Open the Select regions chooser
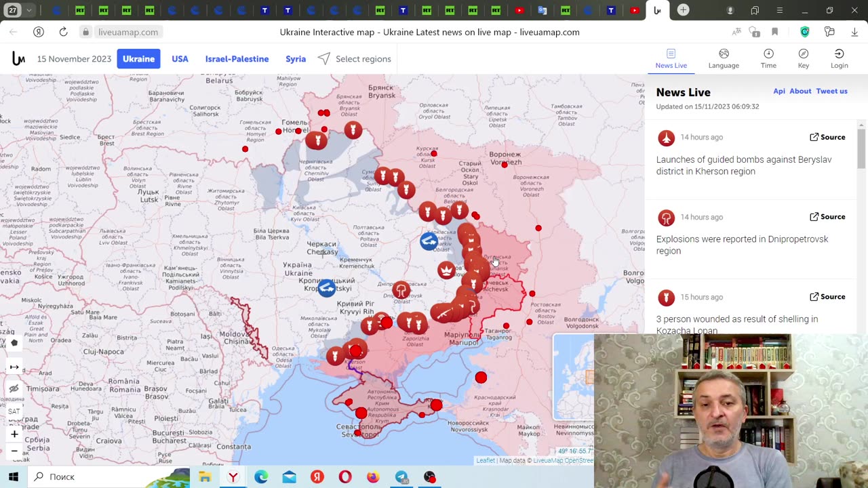This screenshot has height=488, width=868. [354, 59]
